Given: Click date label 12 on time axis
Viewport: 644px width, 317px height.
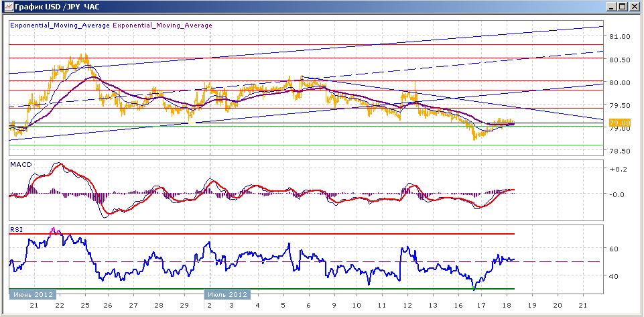Looking at the screenshot, I should point(407,306).
